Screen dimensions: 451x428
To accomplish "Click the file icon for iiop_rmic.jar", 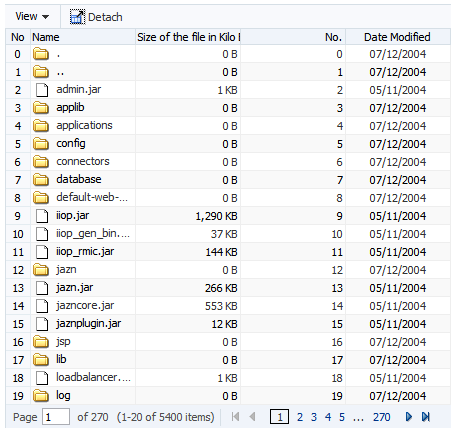I will point(42,252).
